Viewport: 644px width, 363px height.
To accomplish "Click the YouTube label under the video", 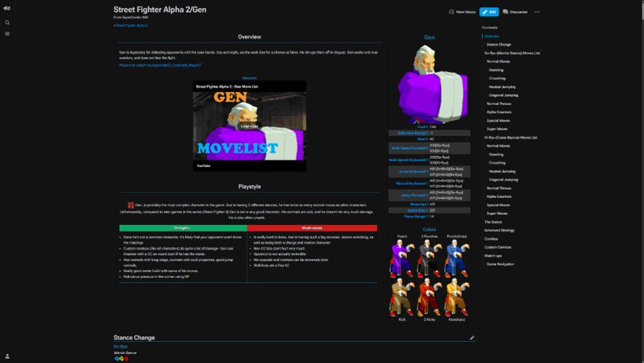I will pos(204,166).
